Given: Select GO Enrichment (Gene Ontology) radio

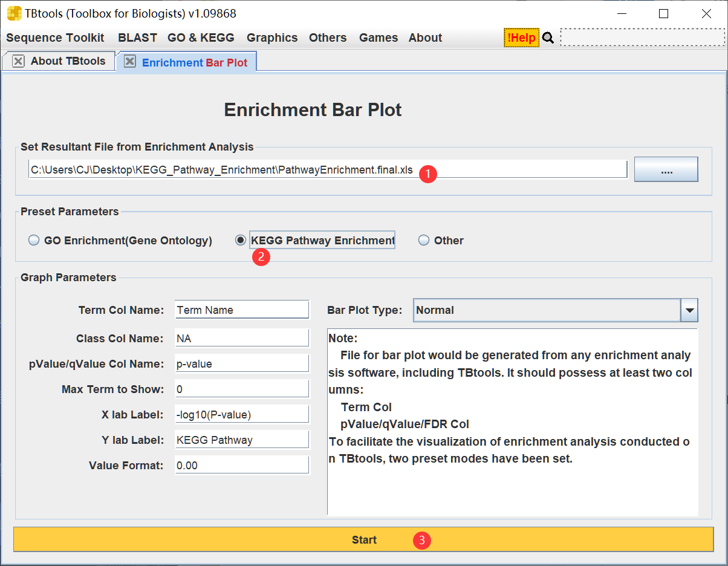Looking at the screenshot, I should (x=34, y=241).
